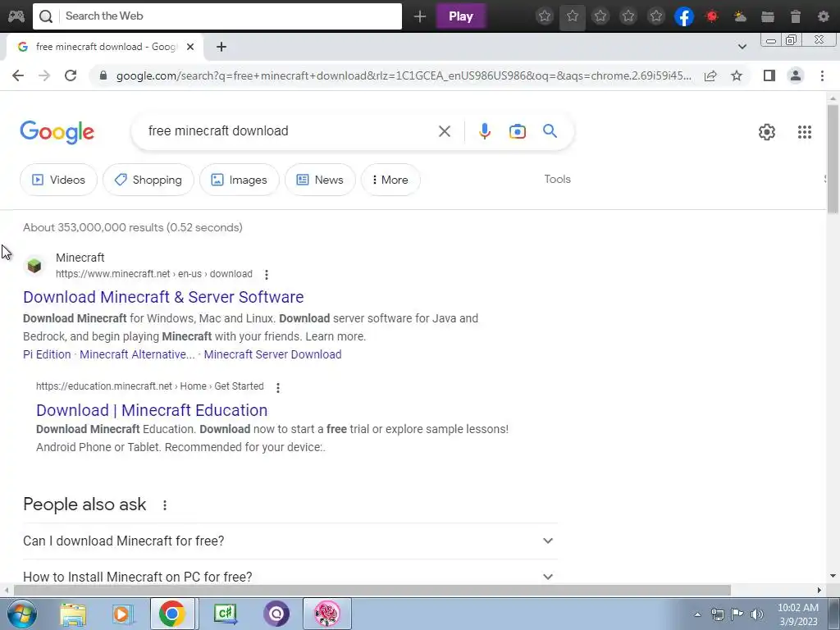Start search by voice microphone
The height and width of the screenshot is (630, 840).
click(x=484, y=131)
